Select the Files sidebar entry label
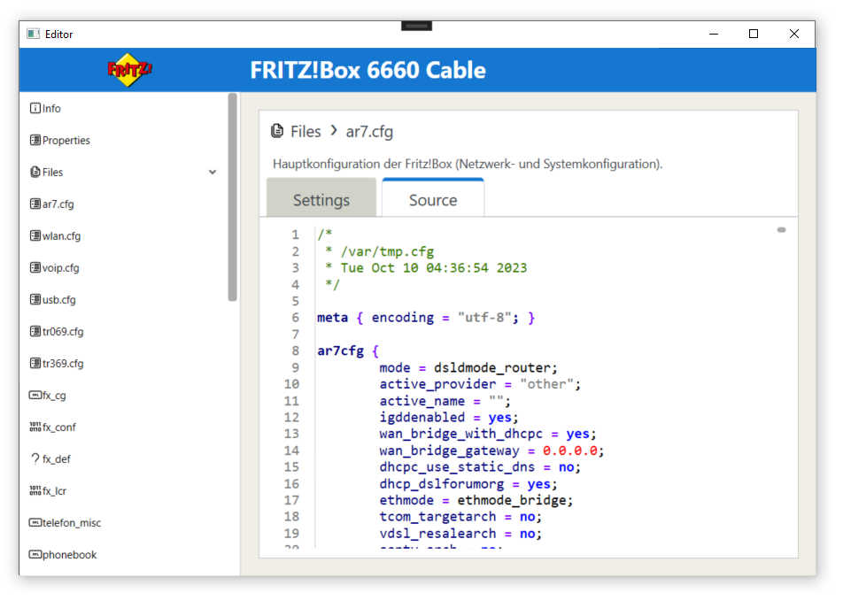The width and height of the screenshot is (843, 616). (53, 172)
